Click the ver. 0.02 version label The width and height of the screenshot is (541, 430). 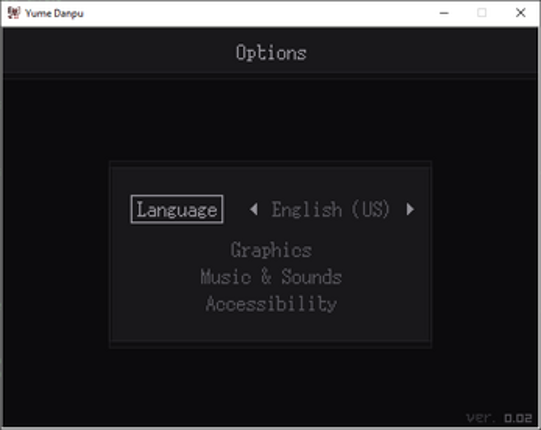point(499,418)
